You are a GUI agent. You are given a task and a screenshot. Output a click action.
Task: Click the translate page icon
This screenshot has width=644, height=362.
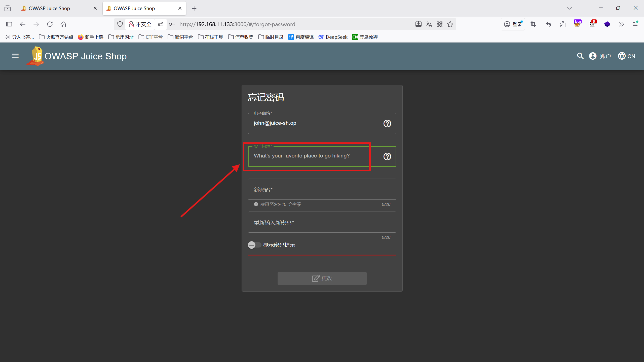point(429,24)
